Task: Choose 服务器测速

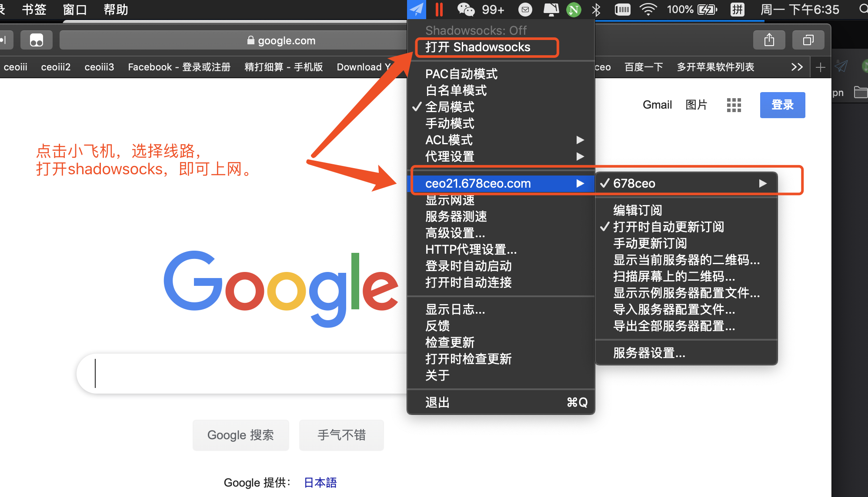Action: point(501,216)
